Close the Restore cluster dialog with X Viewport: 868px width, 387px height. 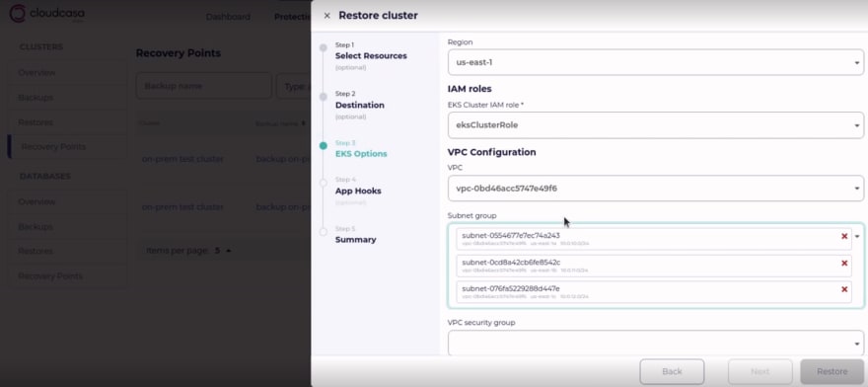(x=326, y=16)
